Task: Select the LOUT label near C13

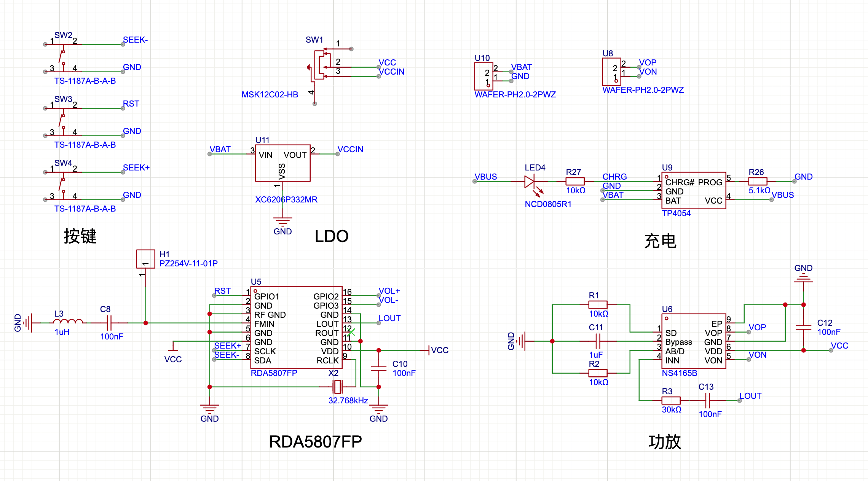Action: [x=750, y=396]
